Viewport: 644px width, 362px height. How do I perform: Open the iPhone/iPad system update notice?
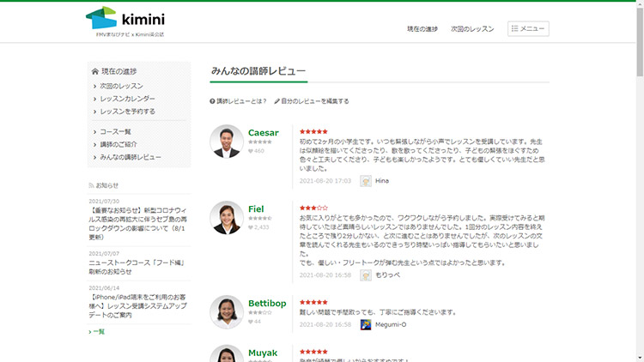click(138, 306)
